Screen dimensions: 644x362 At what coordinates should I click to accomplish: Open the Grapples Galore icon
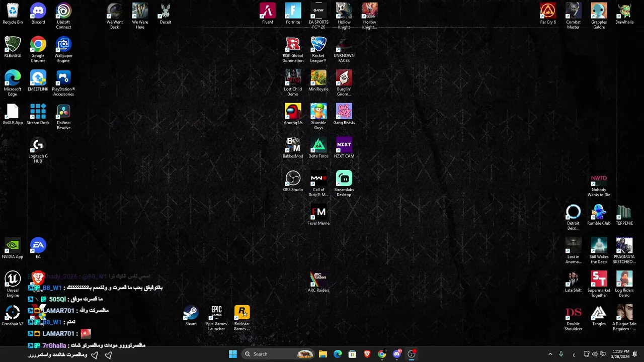click(x=599, y=16)
